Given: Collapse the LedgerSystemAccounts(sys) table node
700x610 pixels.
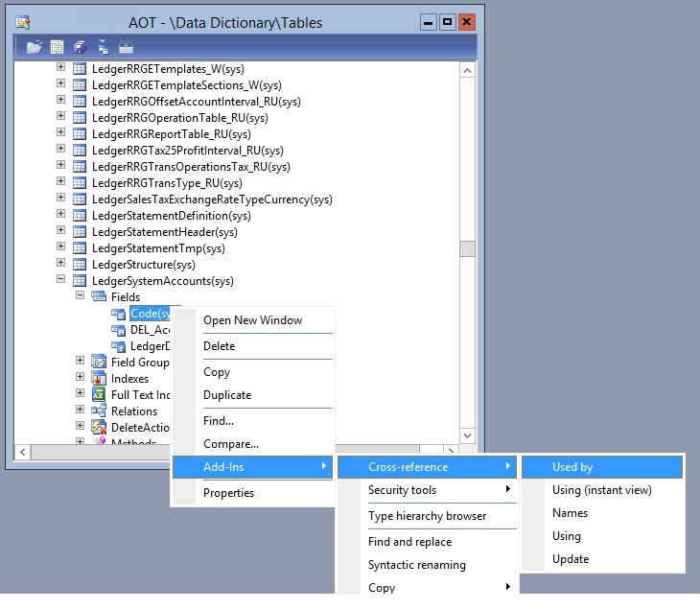Looking at the screenshot, I should coord(61,281).
